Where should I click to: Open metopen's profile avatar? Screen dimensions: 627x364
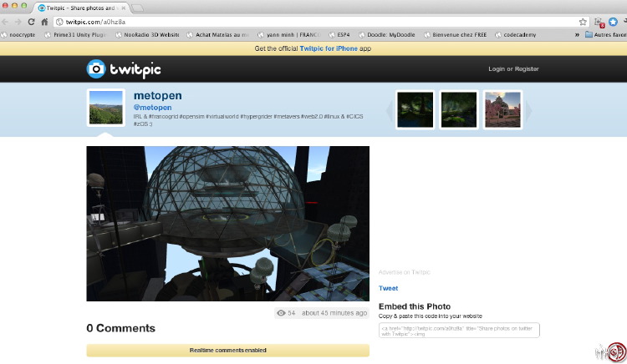pos(106,108)
